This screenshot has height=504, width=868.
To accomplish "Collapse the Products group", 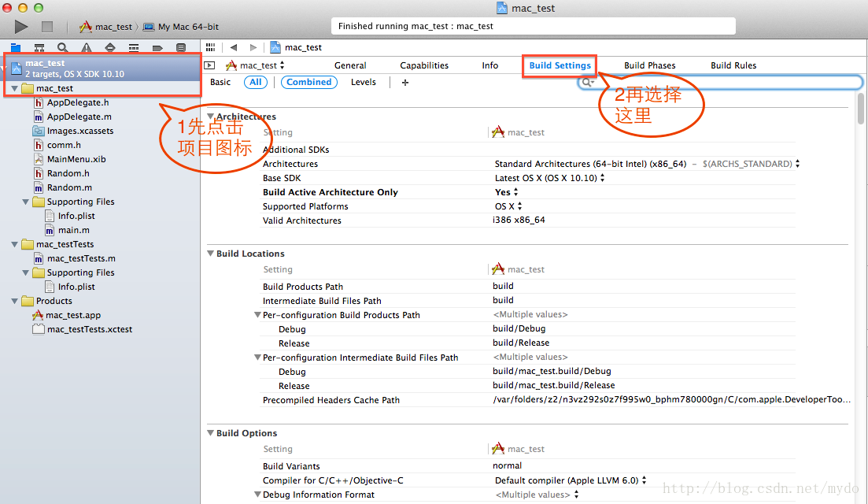I will [x=14, y=301].
